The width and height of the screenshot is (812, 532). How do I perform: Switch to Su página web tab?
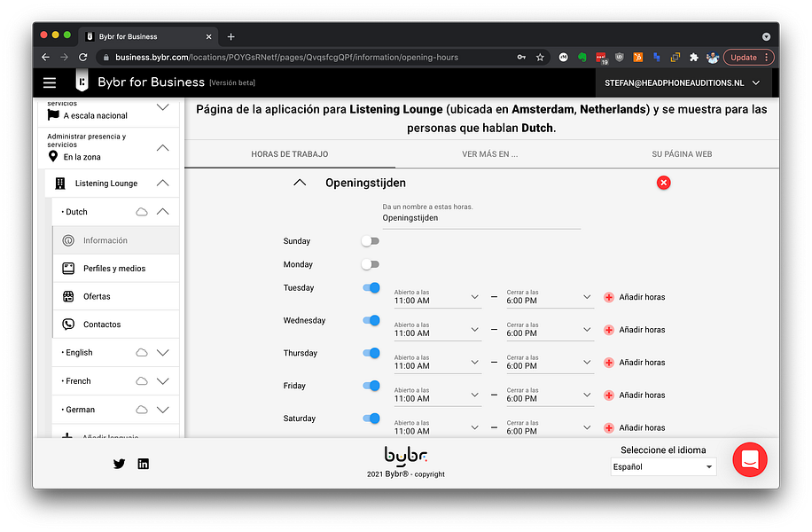point(682,154)
